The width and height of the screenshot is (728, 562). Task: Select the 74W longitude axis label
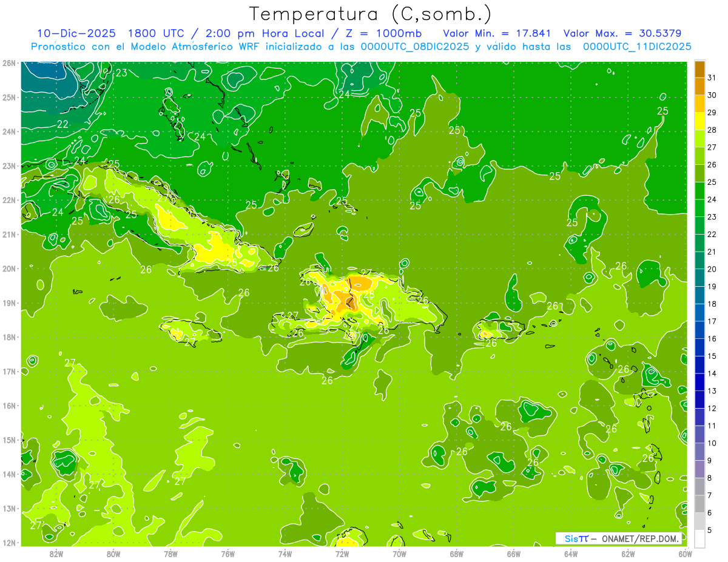point(285,553)
